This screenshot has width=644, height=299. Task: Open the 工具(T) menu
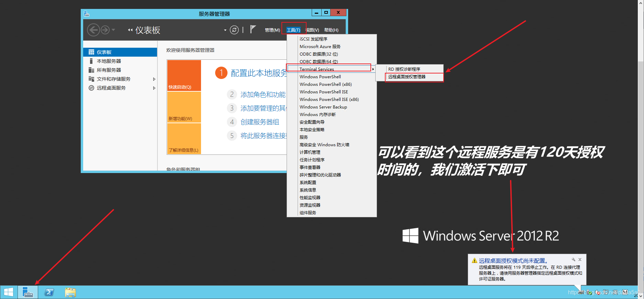pyautogui.click(x=293, y=30)
